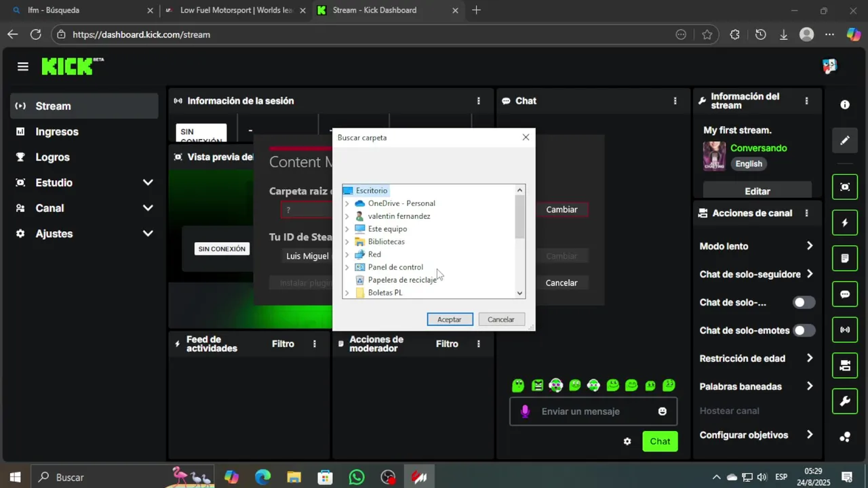The width and height of the screenshot is (868, 488).
Task: Expand the Red tree node
Action: (x=347, y=255)
